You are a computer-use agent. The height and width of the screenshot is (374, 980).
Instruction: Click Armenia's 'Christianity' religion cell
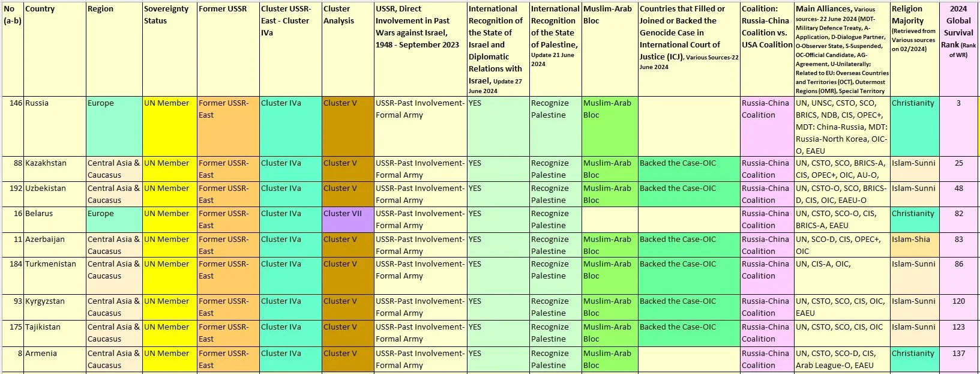pyautogui.click(x=915, y=359)
